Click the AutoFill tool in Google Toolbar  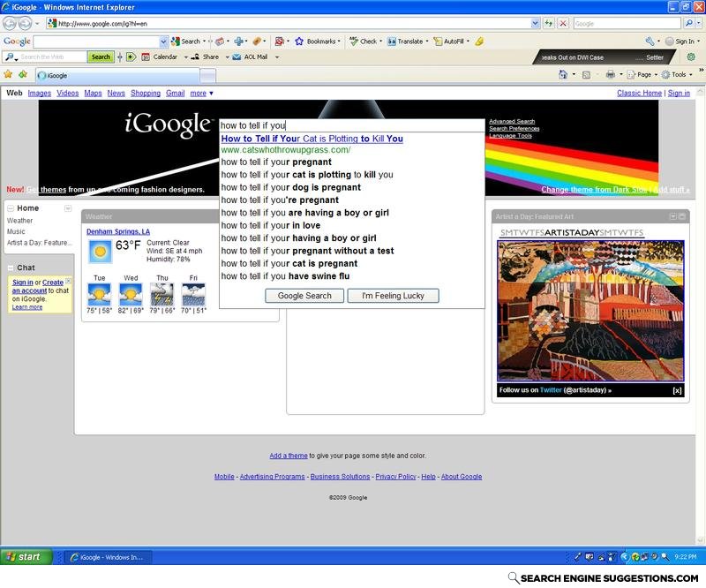pos(448,41)
